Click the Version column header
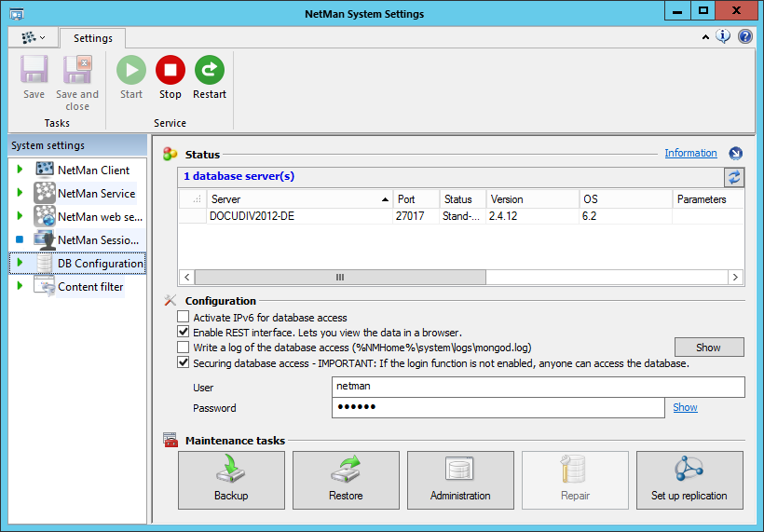 coord(533,199)
